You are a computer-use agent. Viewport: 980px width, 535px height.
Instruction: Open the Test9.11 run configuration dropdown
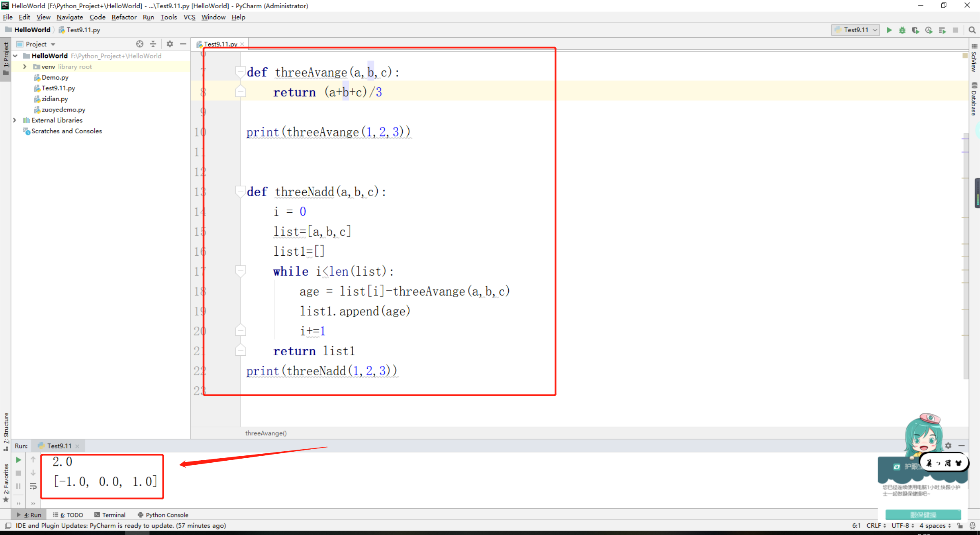874,30
